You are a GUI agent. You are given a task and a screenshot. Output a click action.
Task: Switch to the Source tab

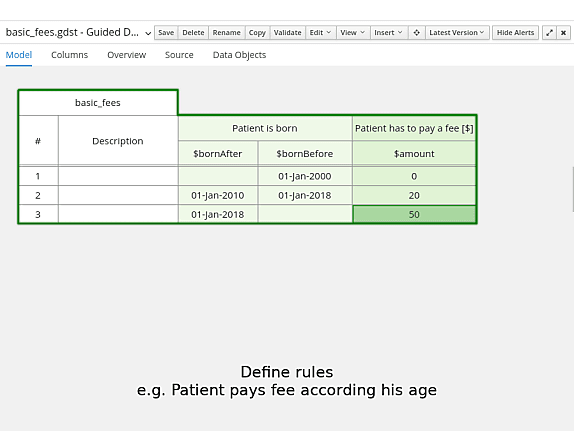tap(179, 55)
